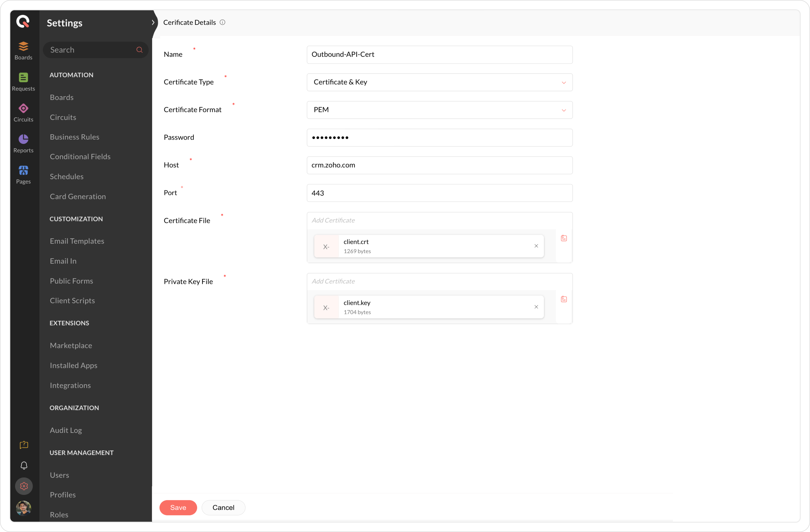Open Boards from the left rail
Image resolution: width=810 pixels, height=532 pixels.
tap(23, 50)
